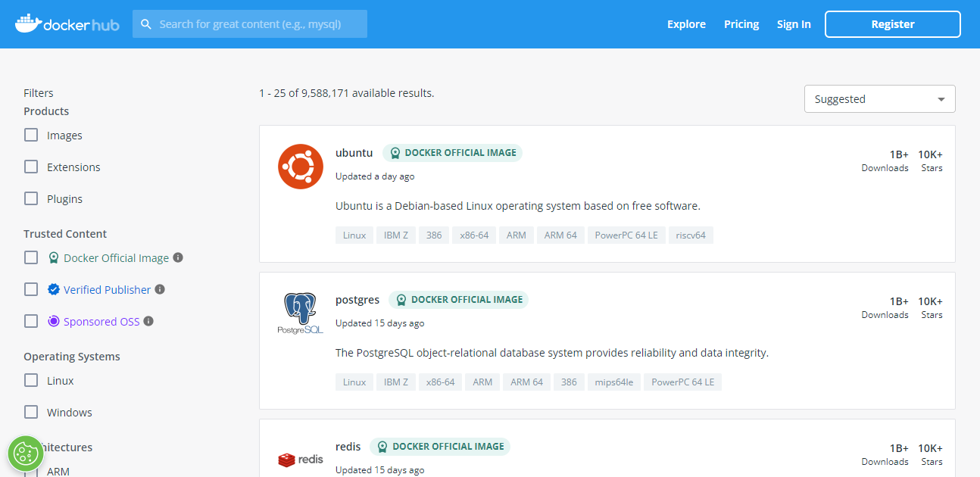
Task: Click the search magnifier icon
Action: pos(146,23)
